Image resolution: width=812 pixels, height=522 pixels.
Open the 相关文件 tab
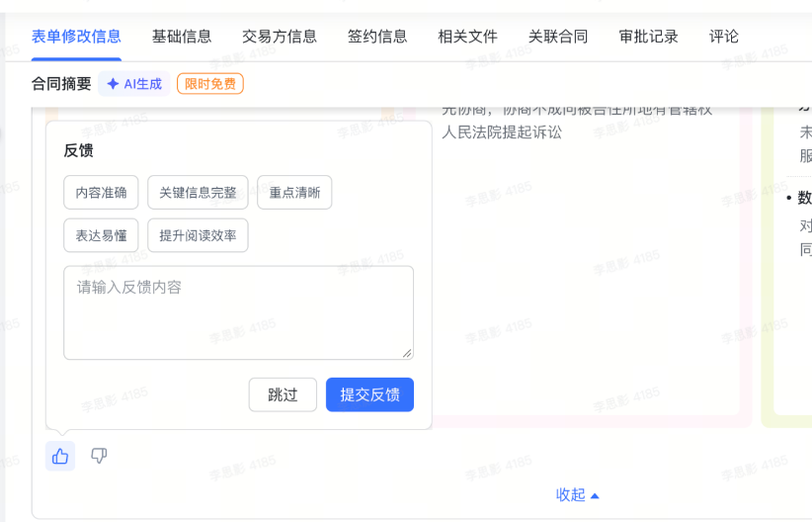pyautogui.click(x=467, y=37)
